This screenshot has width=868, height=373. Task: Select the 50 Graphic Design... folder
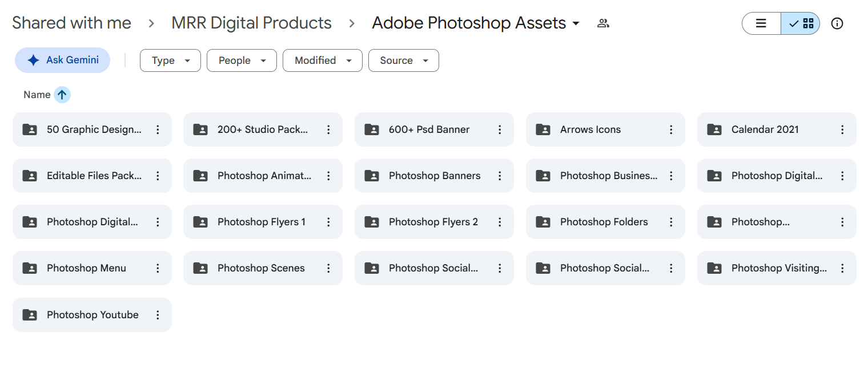point(92,129)
